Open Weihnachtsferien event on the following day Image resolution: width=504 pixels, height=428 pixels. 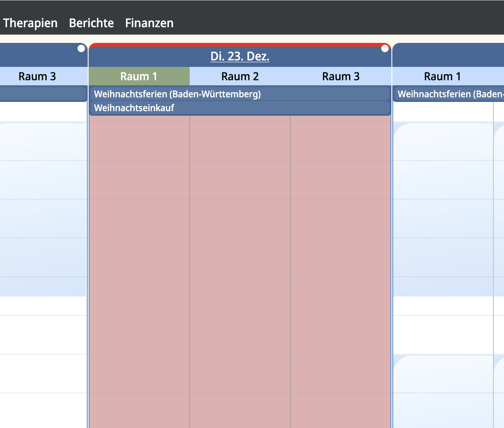click(448, 94)
